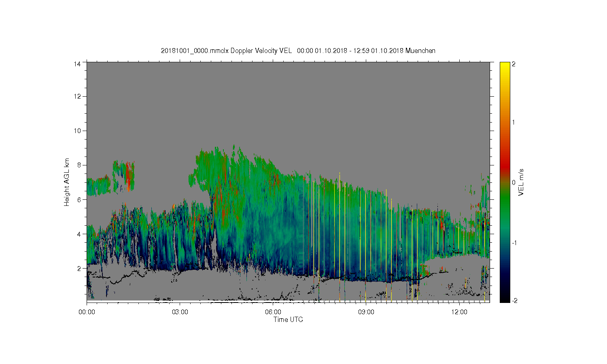
Task: Click the VEL m/s colorbar label
Action: tap(521, 182)
